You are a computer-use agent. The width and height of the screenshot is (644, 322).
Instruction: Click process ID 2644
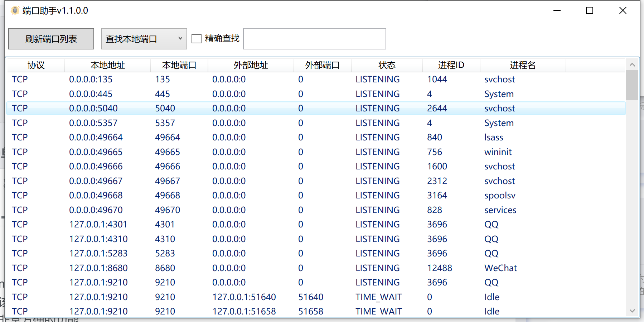(x=437, y=108)
